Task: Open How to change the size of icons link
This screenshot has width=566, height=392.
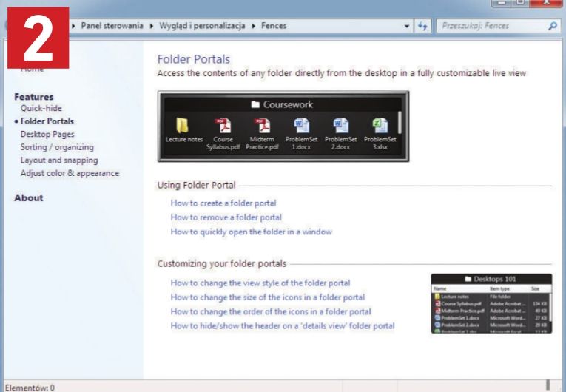Action: coord(268,297)
